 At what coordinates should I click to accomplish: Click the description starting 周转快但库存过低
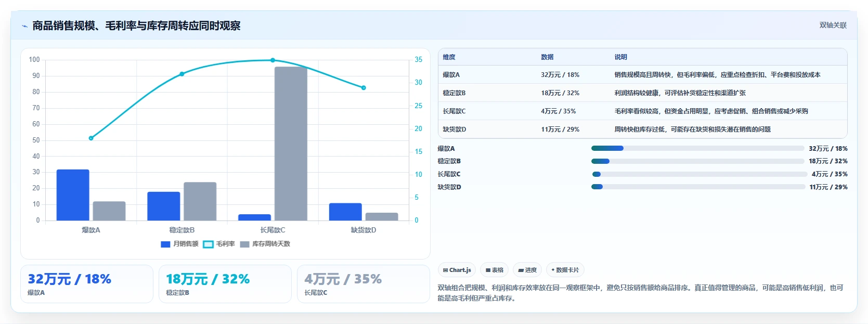click(692, 129)
